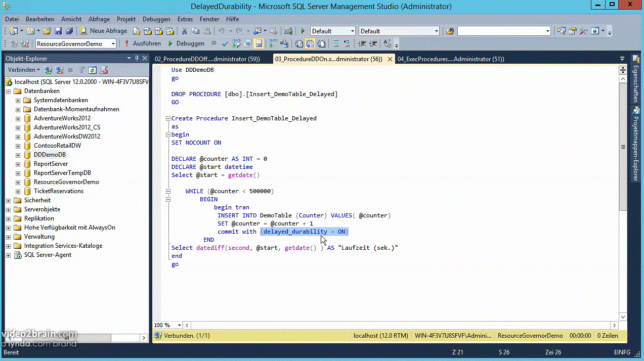644x361 pixels.
Task: Collapse the Datenbanken tree node
Action: [9, 92]
